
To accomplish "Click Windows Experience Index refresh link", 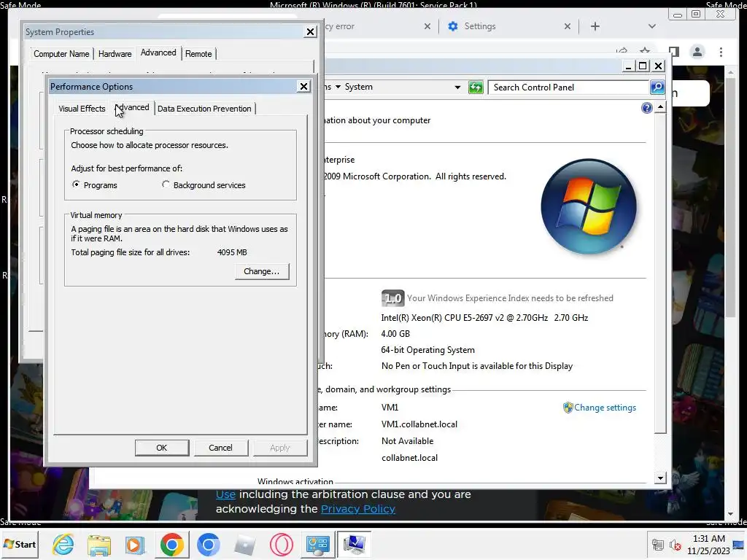I will [x=510, y=298].
